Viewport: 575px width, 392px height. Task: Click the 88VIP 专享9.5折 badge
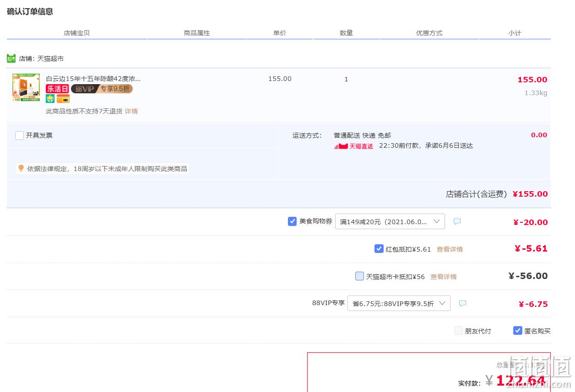pyautogui.click(x=102, y=89)
